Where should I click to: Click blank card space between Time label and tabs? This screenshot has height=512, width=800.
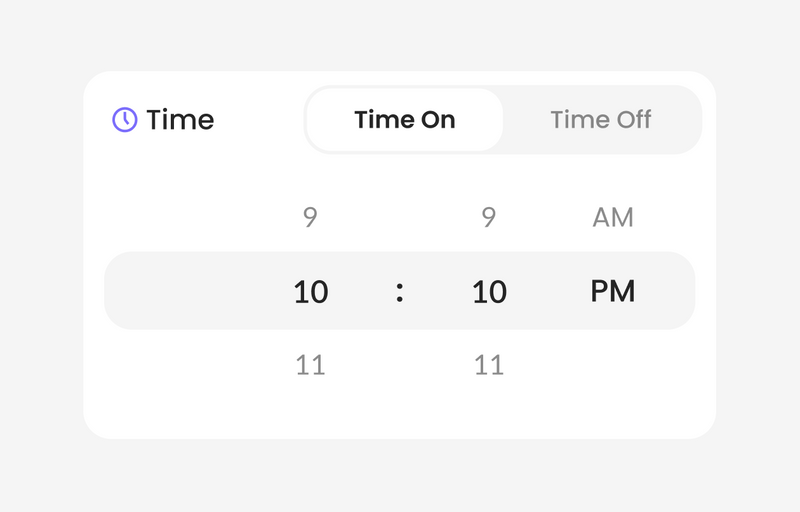coord(259,120)
